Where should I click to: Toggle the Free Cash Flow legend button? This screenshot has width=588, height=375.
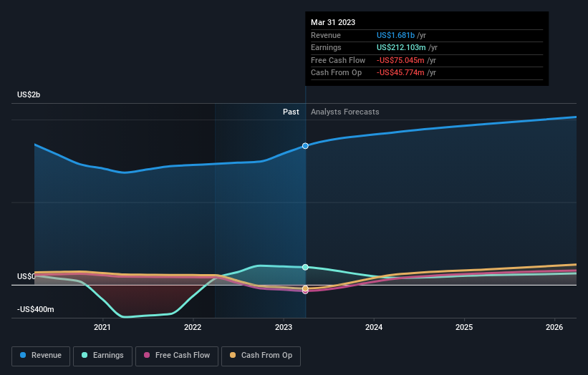177,356
